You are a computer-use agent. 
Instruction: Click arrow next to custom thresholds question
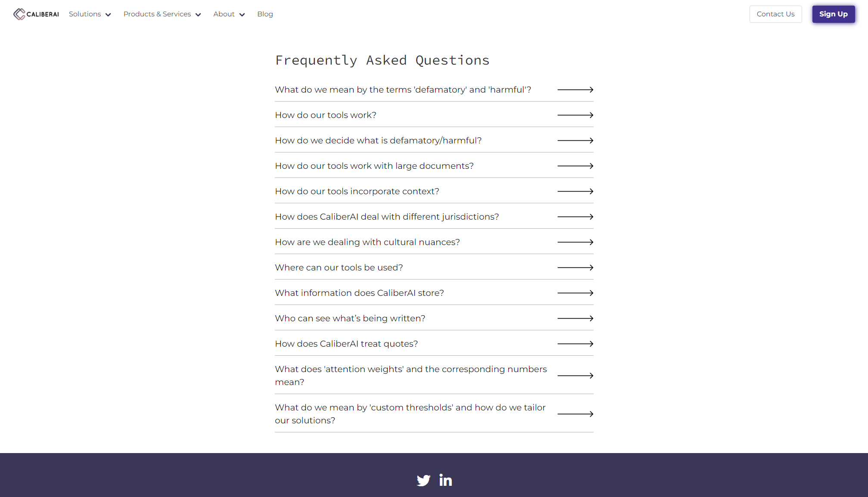tap(575, 414)
